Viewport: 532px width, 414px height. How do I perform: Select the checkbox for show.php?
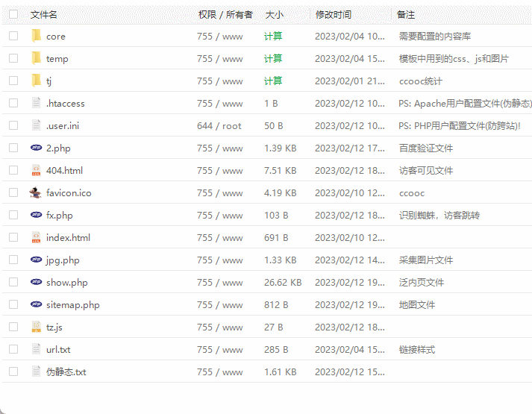(x=13, y=282)
